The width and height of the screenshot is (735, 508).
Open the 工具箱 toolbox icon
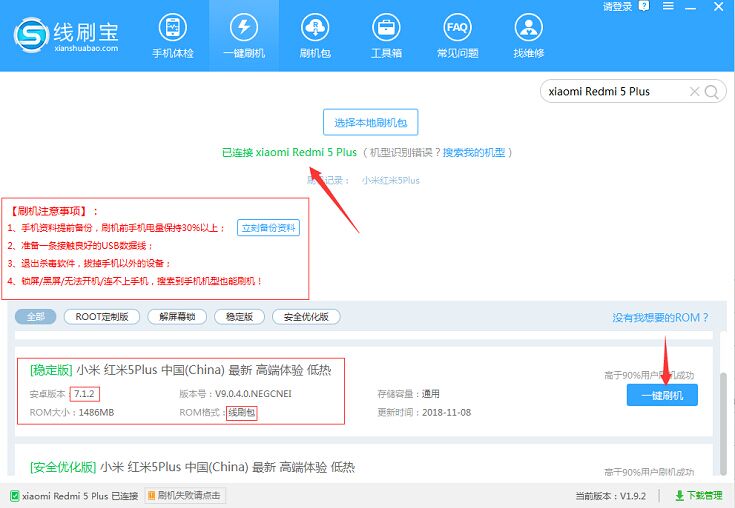click(386, 35)
